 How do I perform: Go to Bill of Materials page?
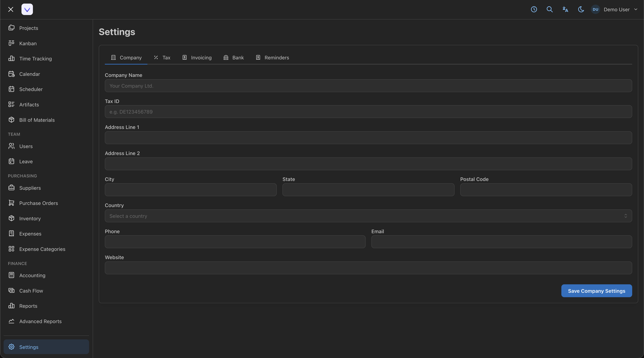point(37,120)
